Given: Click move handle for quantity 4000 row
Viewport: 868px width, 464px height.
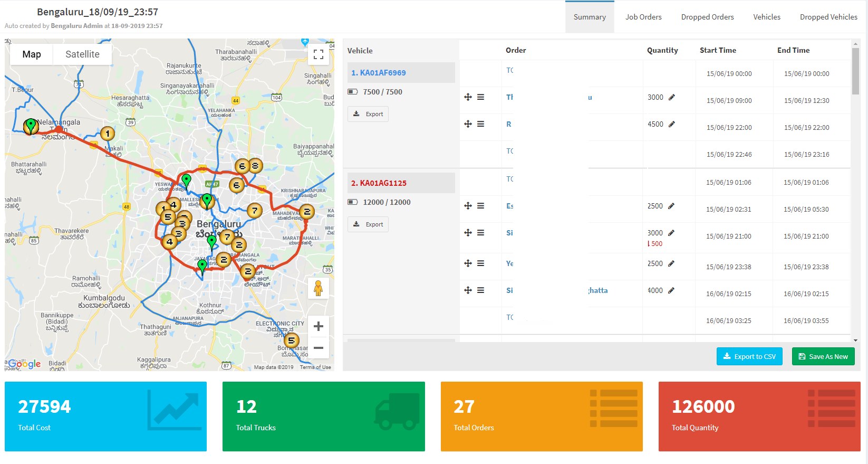Looking at the screenshot, I should (468, 290).
